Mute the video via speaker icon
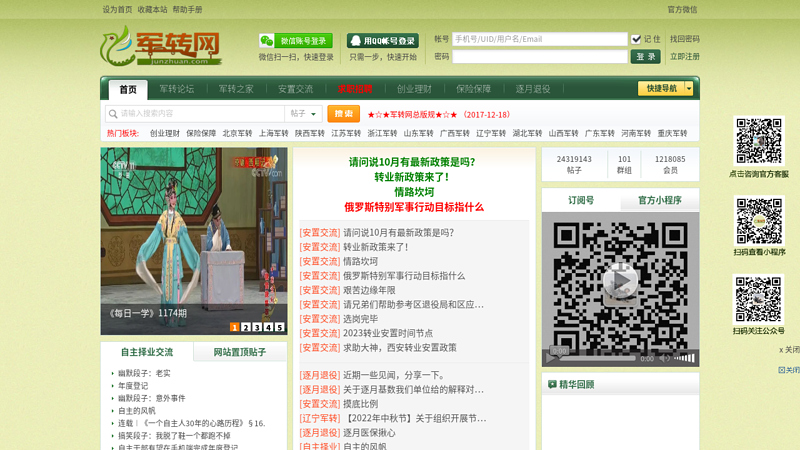800x450 pixels. coord(664,359)
